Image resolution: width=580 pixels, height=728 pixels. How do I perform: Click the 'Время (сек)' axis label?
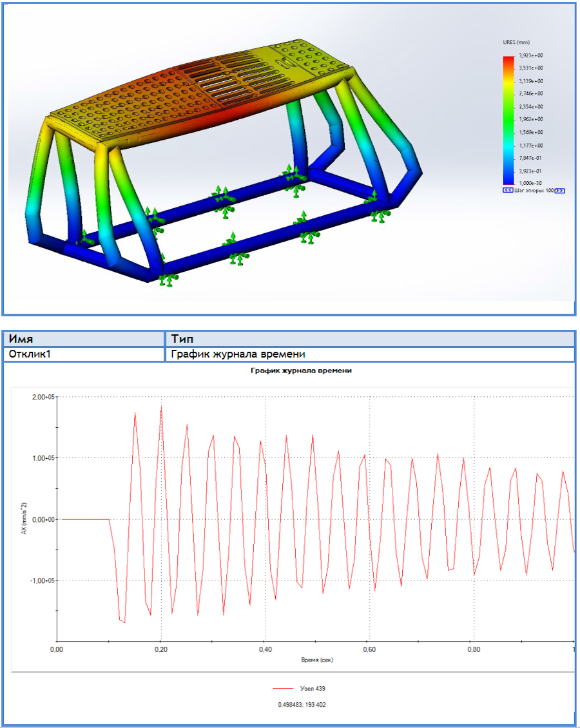pos(317,660)
